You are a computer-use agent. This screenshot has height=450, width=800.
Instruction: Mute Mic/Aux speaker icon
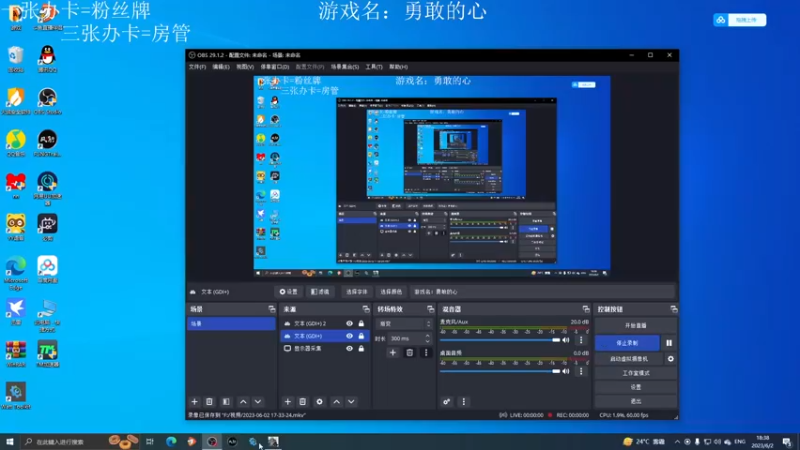point(566,340)
